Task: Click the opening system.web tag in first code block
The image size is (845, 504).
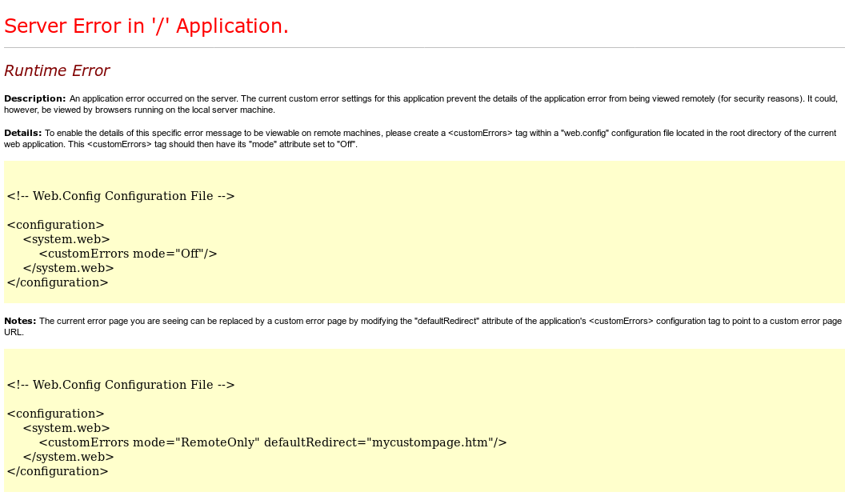Action: tap(66, 239)
